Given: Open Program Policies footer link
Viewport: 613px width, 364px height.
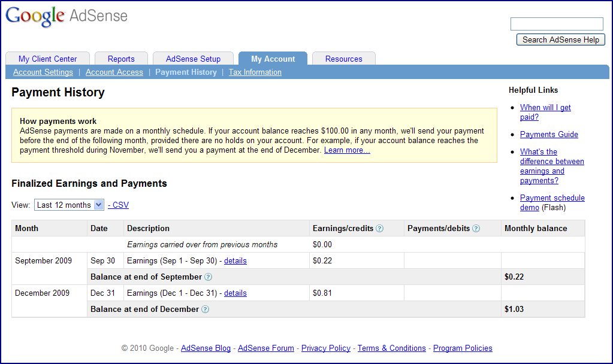Looking at the screenshot, I should click(x=463, y=348).
